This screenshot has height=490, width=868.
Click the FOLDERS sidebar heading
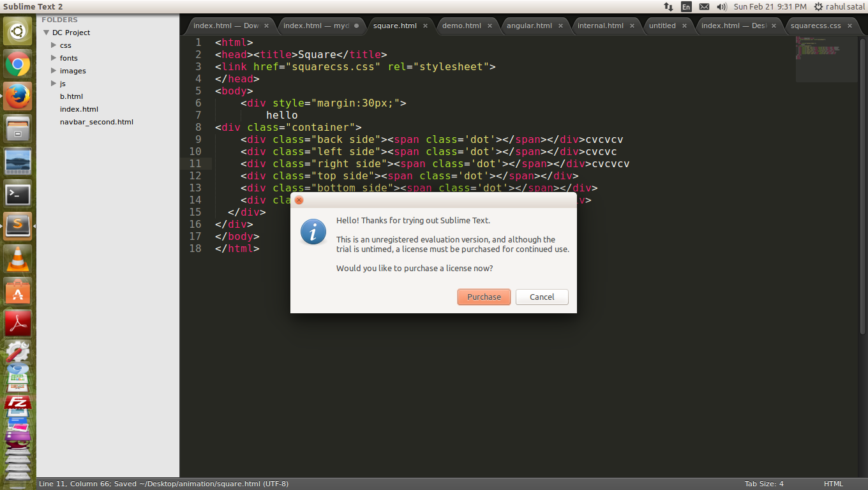[60, 20]
